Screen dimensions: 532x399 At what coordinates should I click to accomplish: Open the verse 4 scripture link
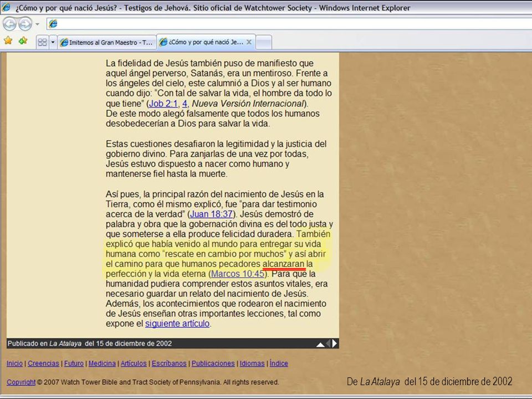point(185,104)
